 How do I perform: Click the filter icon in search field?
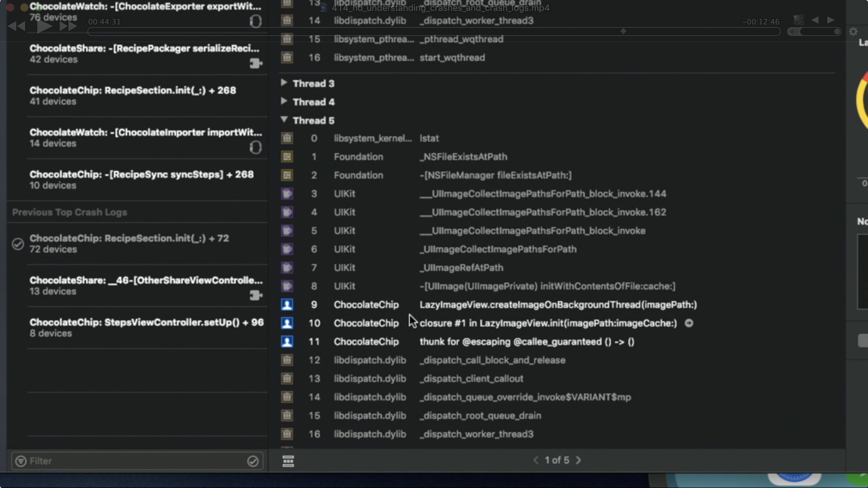pyautogui.click(x=21, y=461)
